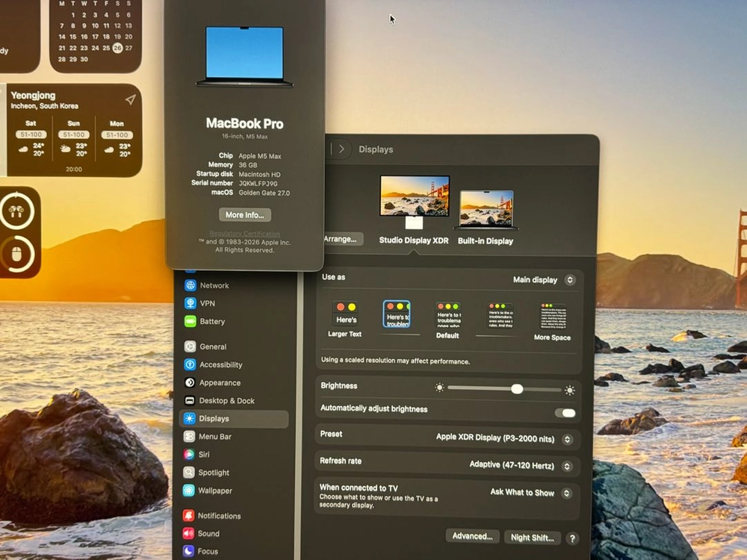Image resolution: width=747 pixels, height=560 pixels.
Task: Open Wallpaper in settings sidebar
Action: pos(215,491)
